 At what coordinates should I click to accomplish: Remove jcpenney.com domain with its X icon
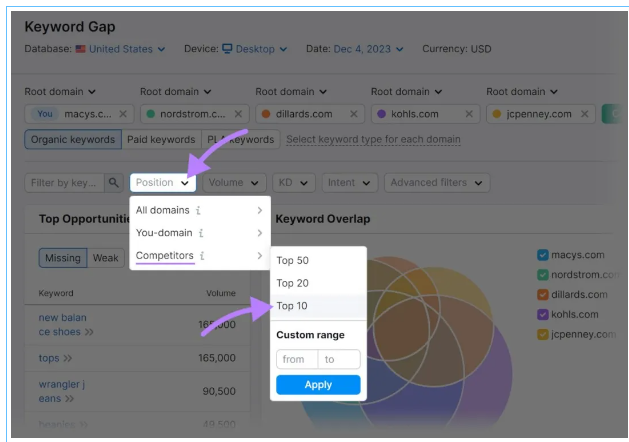[585, 114]
